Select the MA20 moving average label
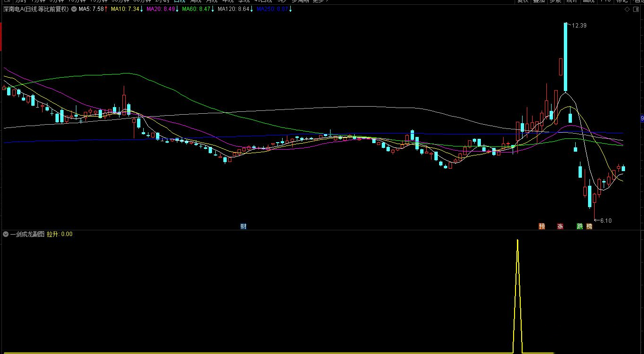 [x=161, y=9]
